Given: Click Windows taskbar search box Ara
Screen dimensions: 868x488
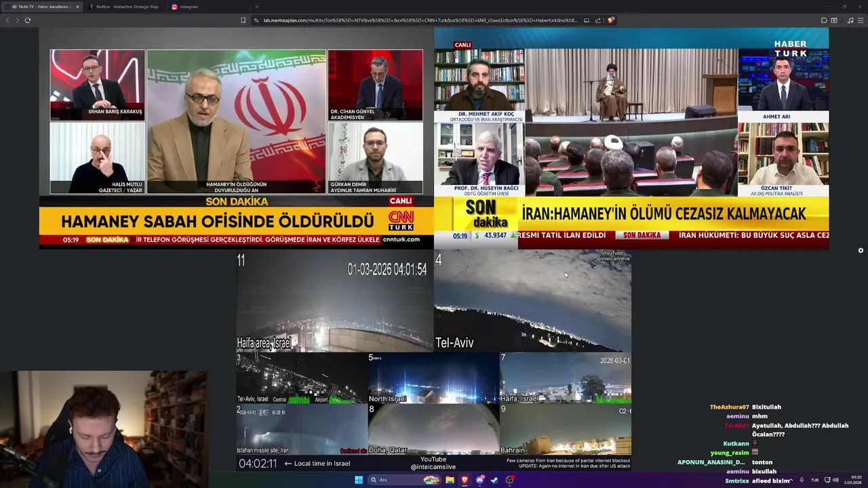Looking at the screenshot, I should pyautogui.click(x=405, y=480).
